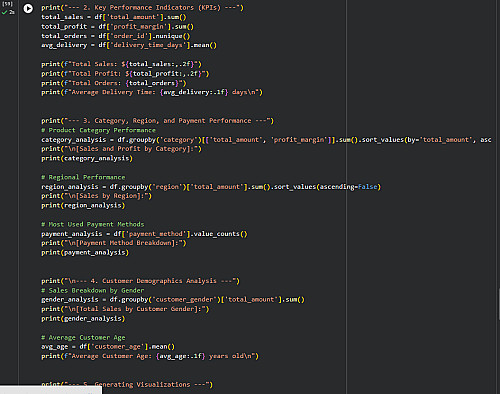500x394 pixels.
Task: Place cursor in the KPIs print statement
Action: (142, 8)
